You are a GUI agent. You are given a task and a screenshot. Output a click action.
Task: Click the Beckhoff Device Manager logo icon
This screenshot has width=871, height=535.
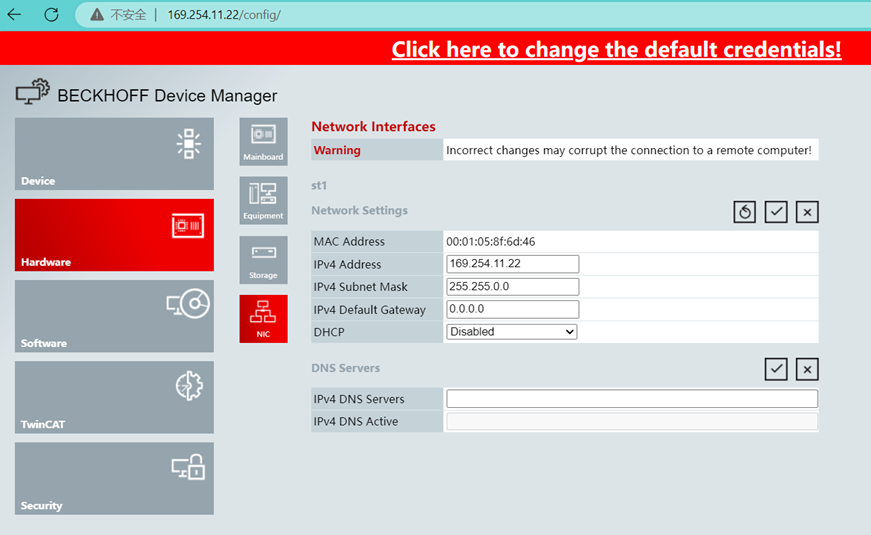[x=33, y=92]
